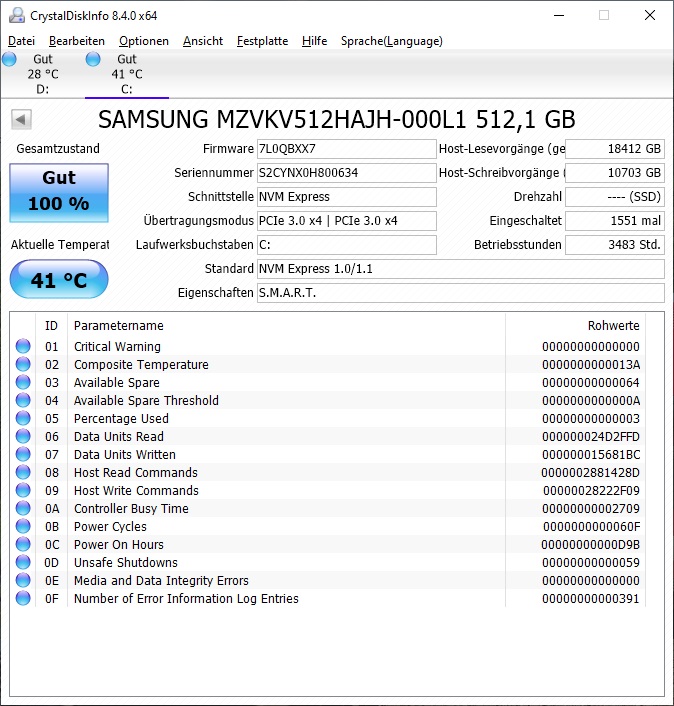Click the Firmware field 7L0QBXX7

[x=346, y=149]
